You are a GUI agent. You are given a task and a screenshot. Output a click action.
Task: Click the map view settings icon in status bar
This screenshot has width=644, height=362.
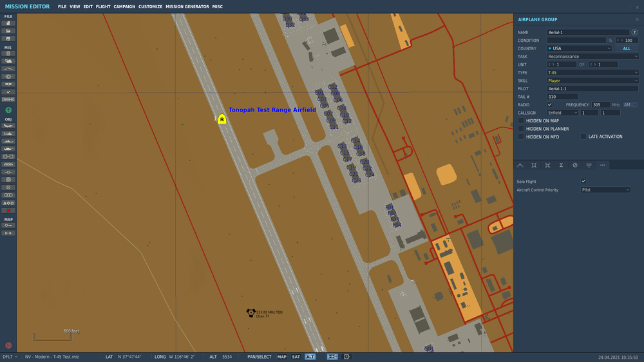pos(346,357)
